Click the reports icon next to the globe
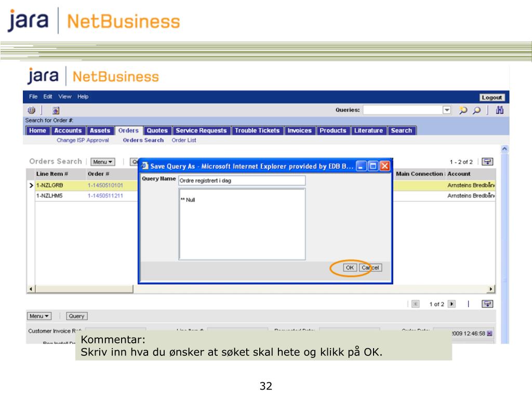The image size is (532, 399). [x=56, y=110]
